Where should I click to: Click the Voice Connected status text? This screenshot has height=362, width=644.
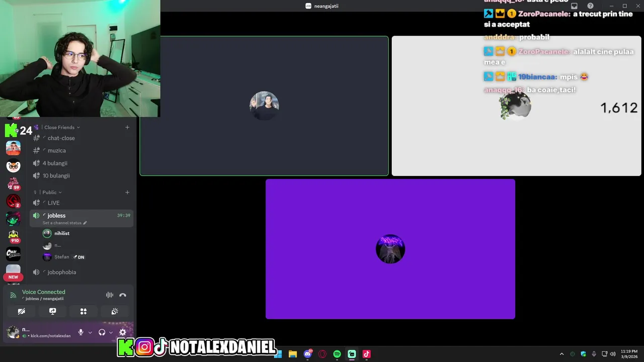[x=43, y=292]
